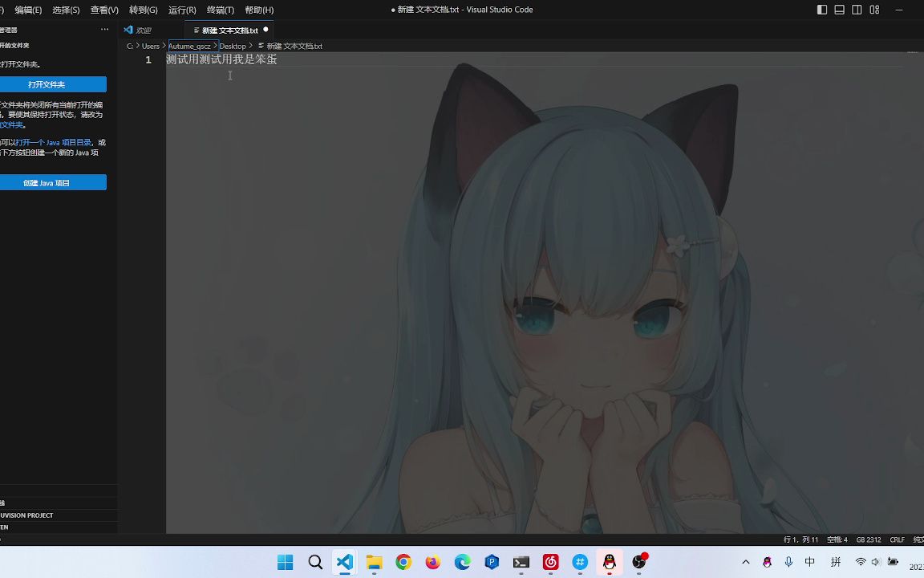Toggle secondary side bar layout icon
The height and width of the screenshot is (578, 924).
pos(857,10)
